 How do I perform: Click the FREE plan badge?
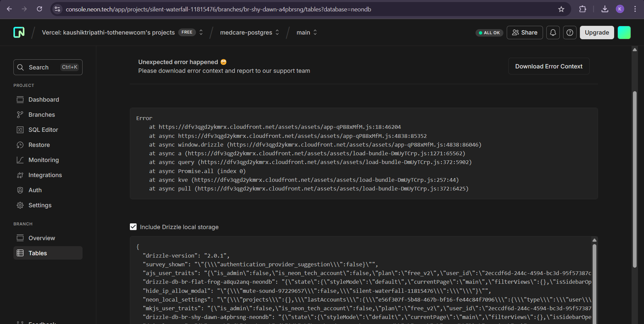[187, 32]
